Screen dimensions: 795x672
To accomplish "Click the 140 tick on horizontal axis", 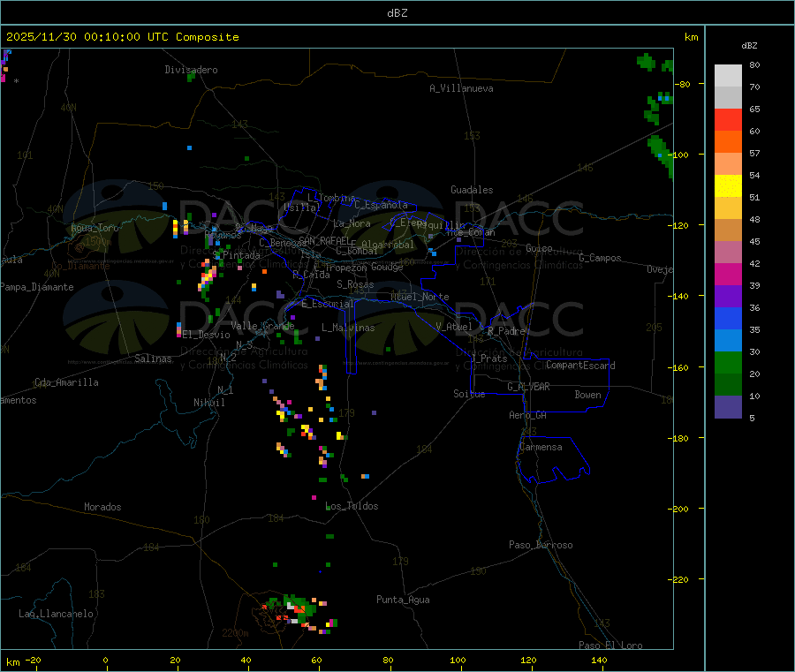I will tap(599, 660).
